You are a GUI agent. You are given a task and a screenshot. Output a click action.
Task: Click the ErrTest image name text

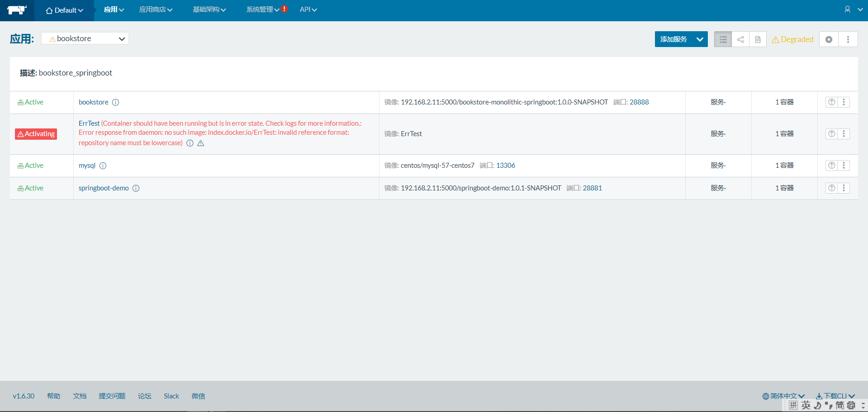click(x=411, y=134)
